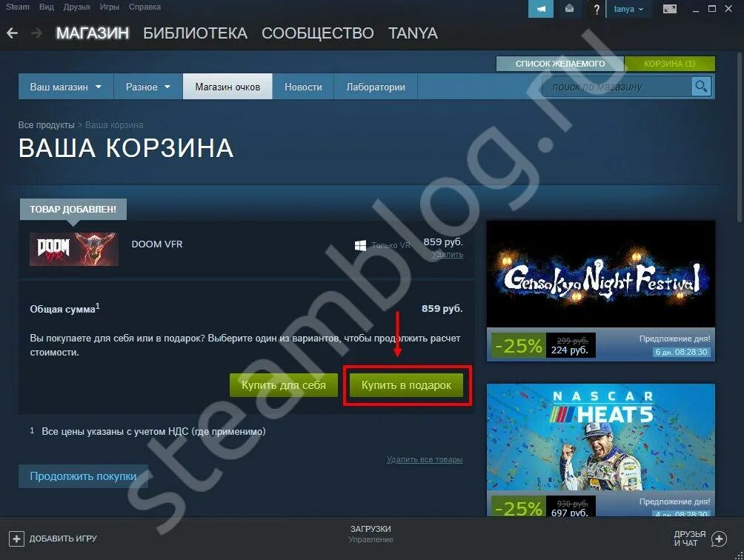
Task: Switch to Big Picture mode icon
Action: pos(669,9)
